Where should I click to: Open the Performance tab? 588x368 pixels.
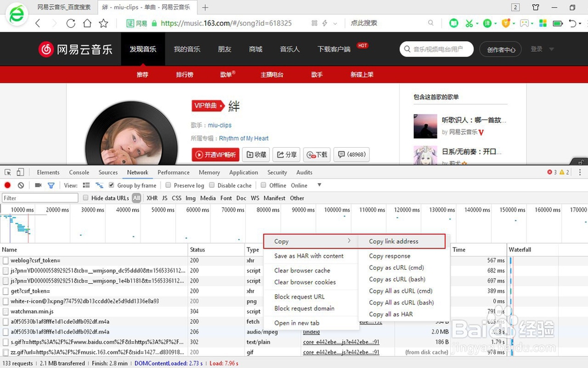click(173, 173)
